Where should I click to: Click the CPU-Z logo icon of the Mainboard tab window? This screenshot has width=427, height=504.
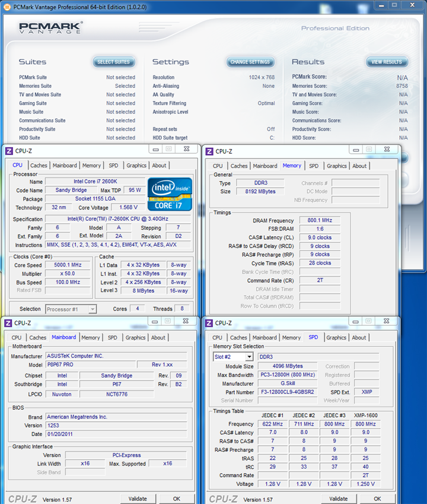point(8,323)
